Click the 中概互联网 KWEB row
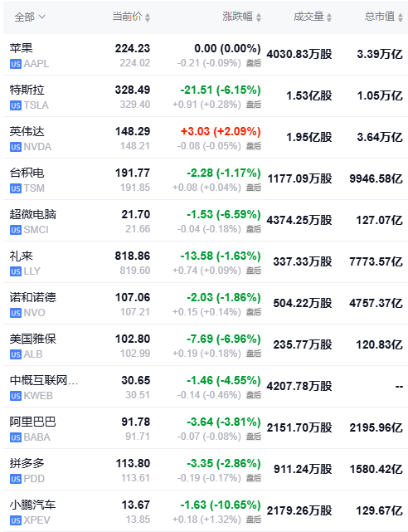Viewport: 408px width, 532px height. tap(206, 387)
